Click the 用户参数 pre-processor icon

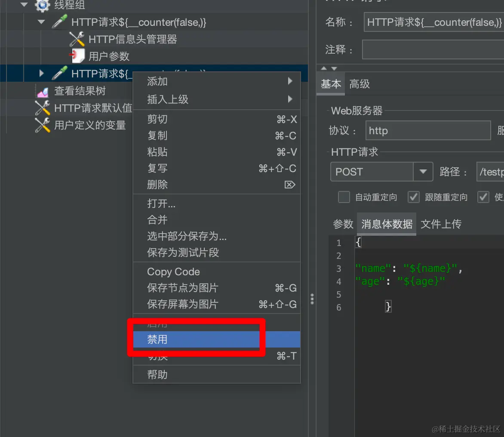pyautogui.click(x=77, y=56)
